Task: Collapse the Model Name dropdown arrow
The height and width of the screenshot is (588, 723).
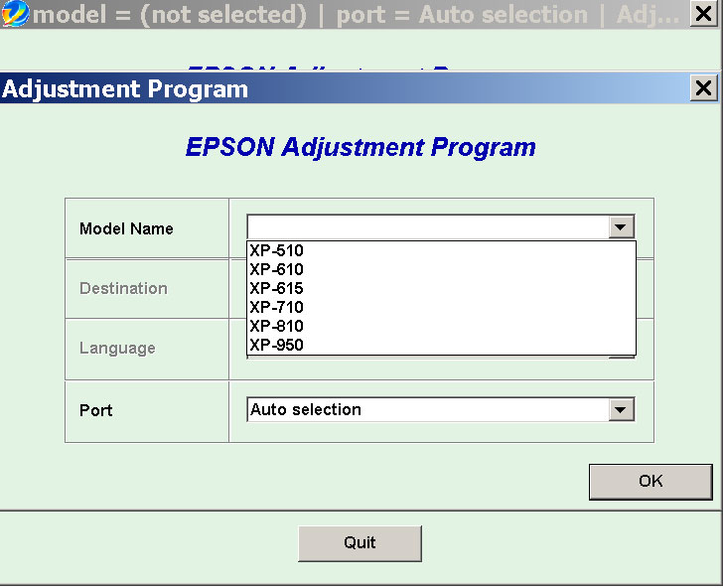Action: tap(621, 226)
